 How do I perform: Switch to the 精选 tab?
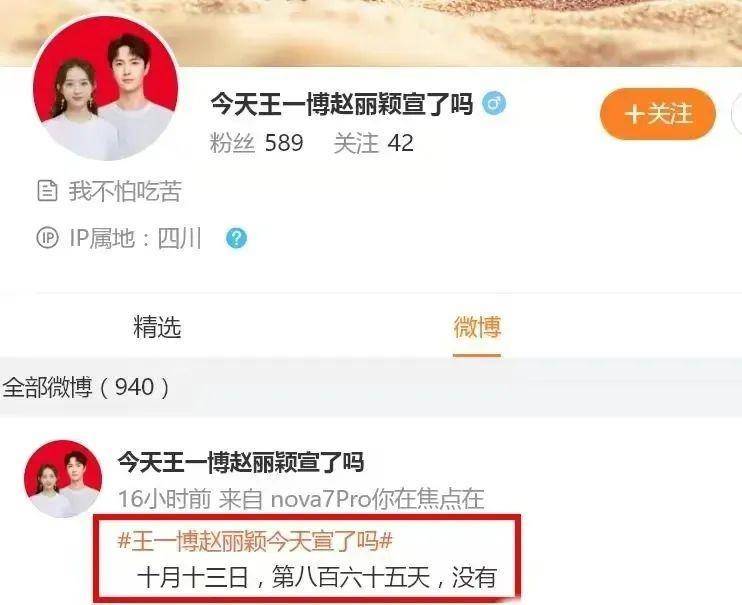[157, 327]
